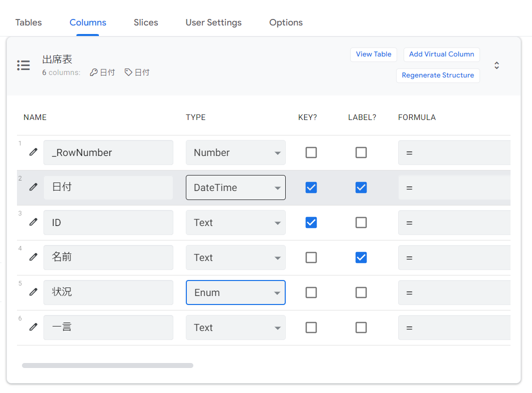Click the pencil icon beside 状況

[33, 292]
